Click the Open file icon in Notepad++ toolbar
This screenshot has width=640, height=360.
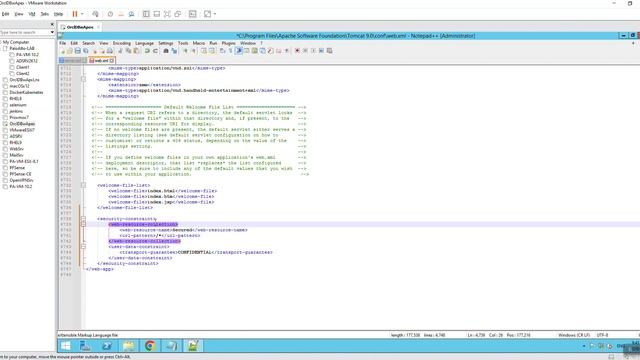(69, 51)
